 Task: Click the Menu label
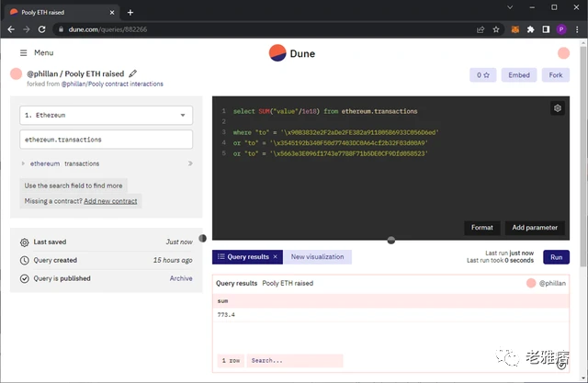44,53
